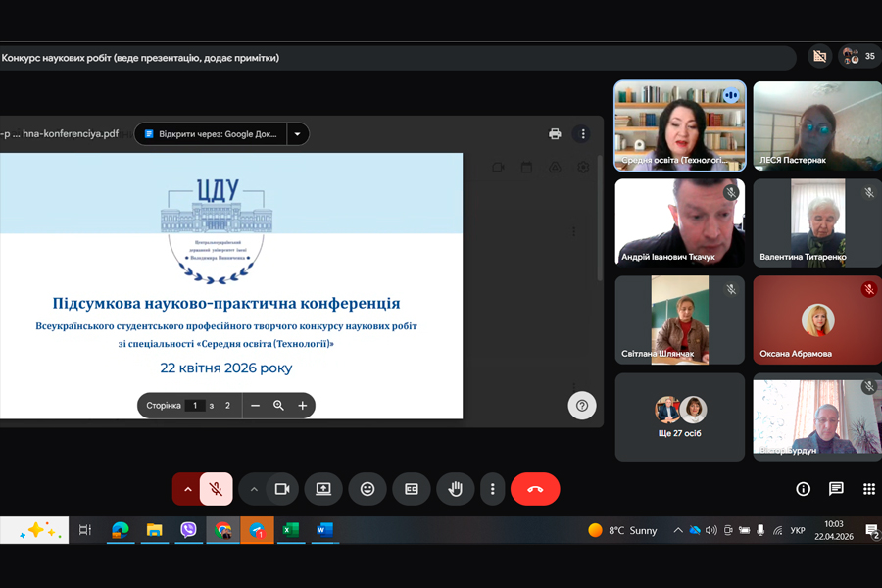The height and width of the screenshot is (588, 882).
Task: Start presenting your screen
Action: 323,489
